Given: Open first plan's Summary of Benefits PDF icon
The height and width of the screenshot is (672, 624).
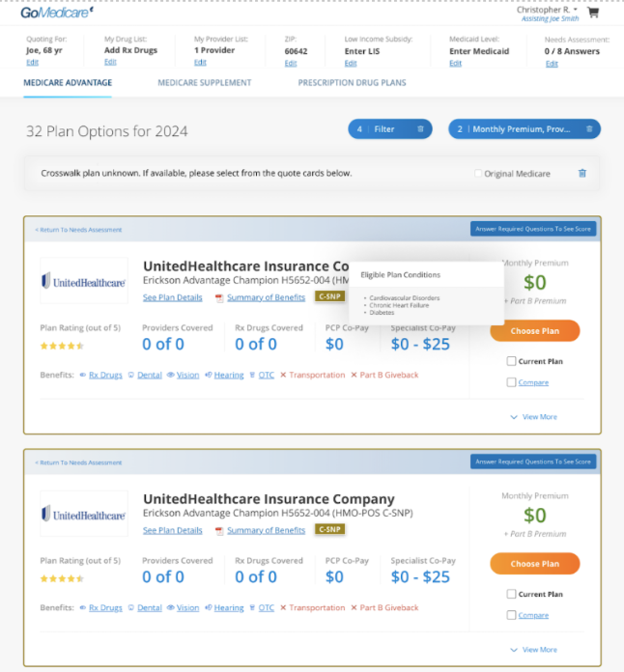Looking at the screenshot, I should click(x=219, y=297).
